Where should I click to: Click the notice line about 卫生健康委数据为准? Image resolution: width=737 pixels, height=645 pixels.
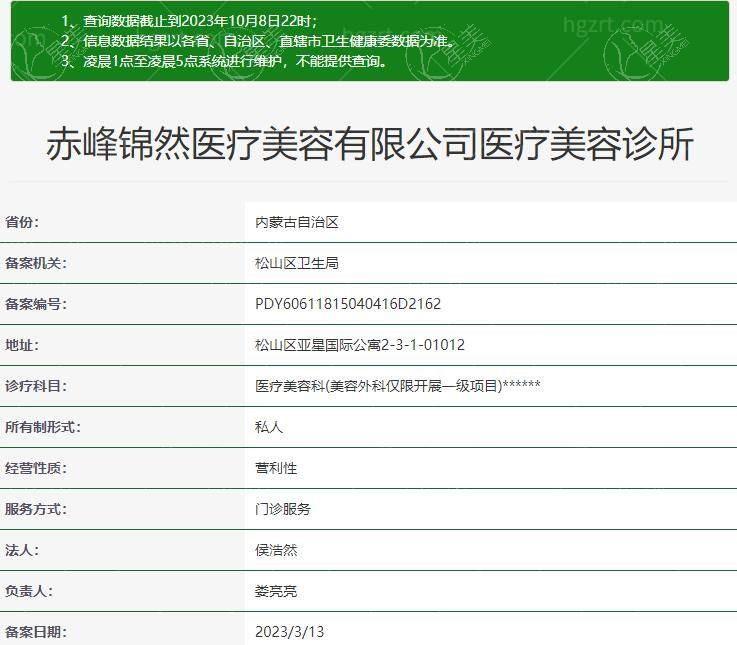tap(258, 41)
